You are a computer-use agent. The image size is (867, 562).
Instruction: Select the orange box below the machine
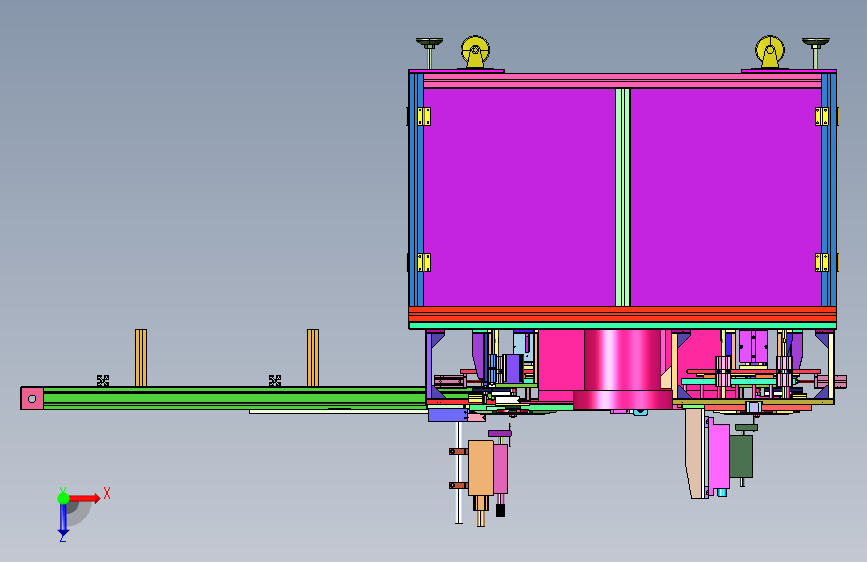tap(480, 468)
